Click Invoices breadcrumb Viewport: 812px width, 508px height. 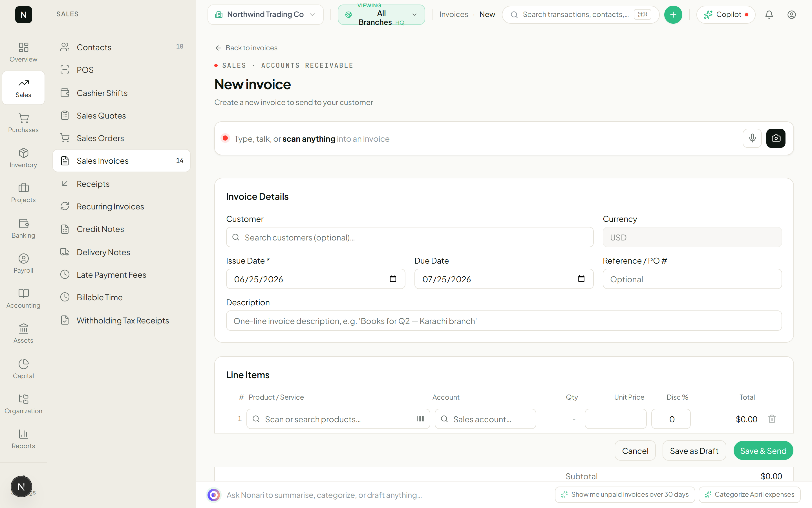[x=454, y=14]
